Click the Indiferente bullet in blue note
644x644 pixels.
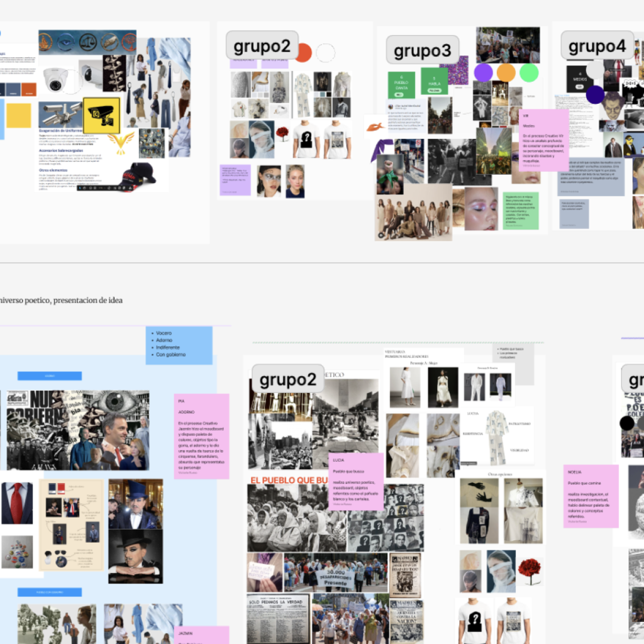coord(167,347)
